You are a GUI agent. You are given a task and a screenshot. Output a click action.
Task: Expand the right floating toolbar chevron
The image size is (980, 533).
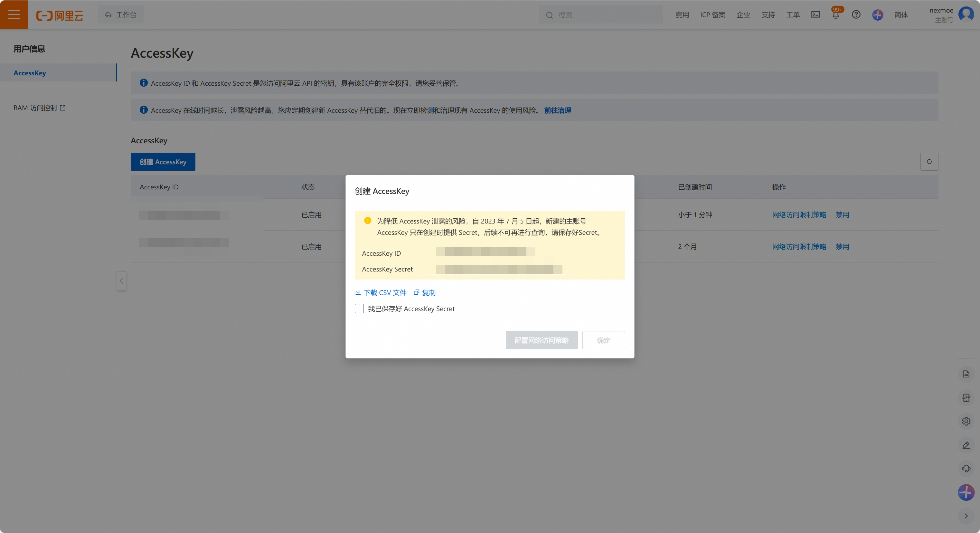point(966,516)
